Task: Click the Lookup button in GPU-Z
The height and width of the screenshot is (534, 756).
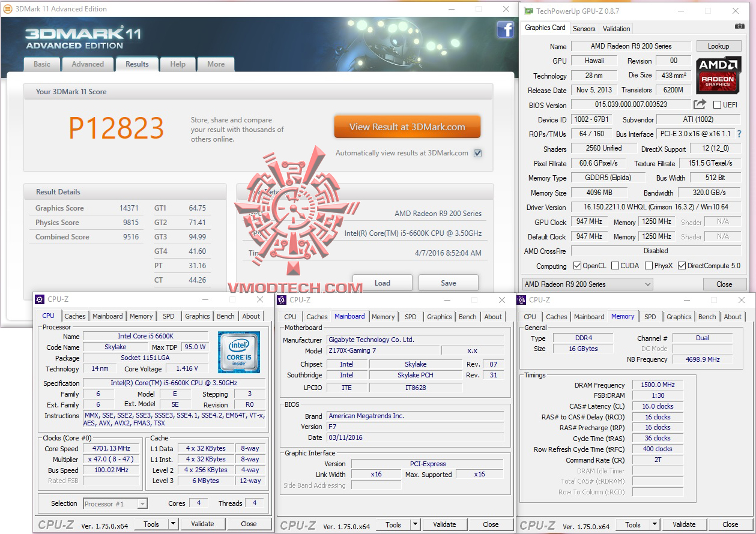Action: [x=719, y=46]
